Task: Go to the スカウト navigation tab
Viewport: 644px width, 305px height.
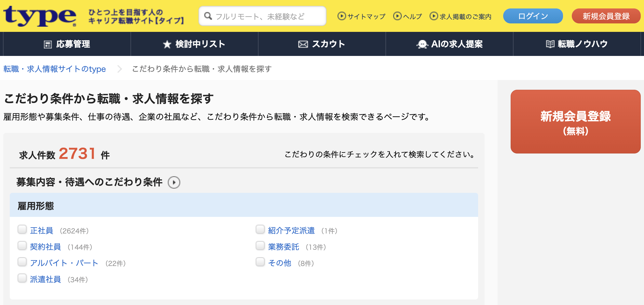Action: tap(322, 44)
